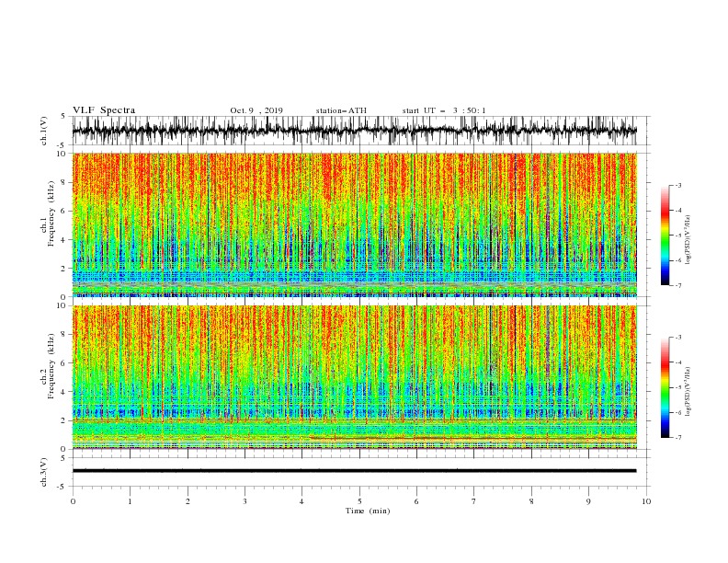Click the ch.2 frequency axis "4" tick label
This screenshot has width=728, height=563.
tap(63, 392)
